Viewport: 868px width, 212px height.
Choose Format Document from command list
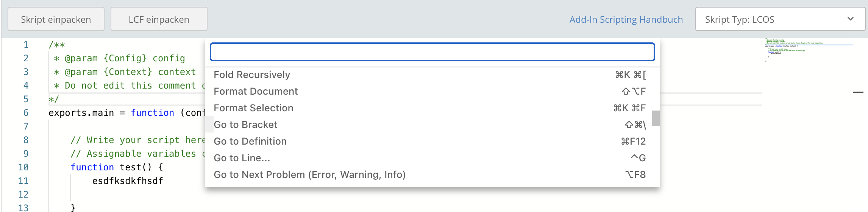click(256, 91)
